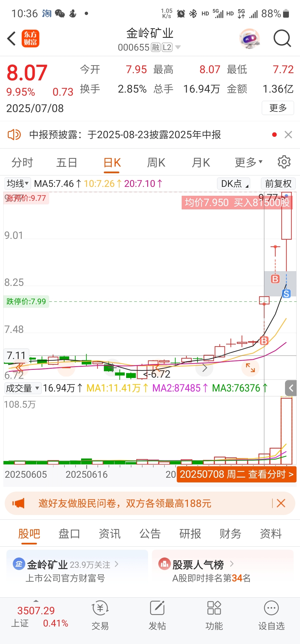Viewport: 300px width, 644px height.
Task: Open the 前复权 adjustment selector
Action: pos(278,184)
